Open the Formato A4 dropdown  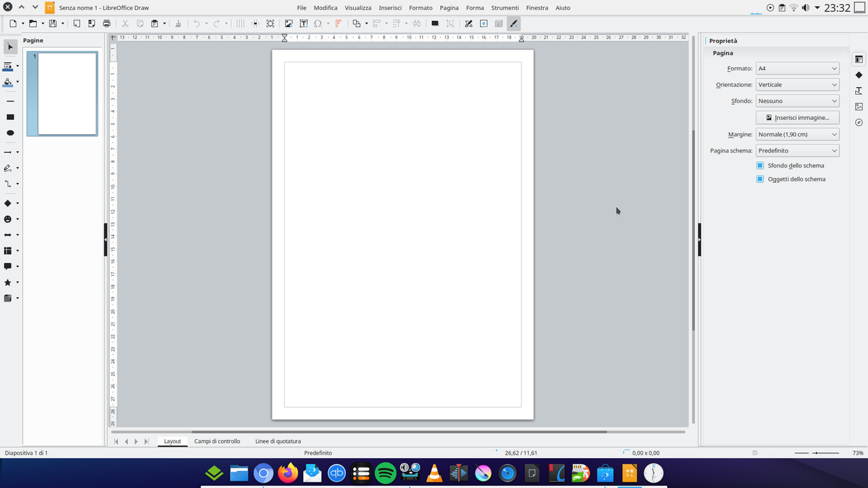point(797,68)
